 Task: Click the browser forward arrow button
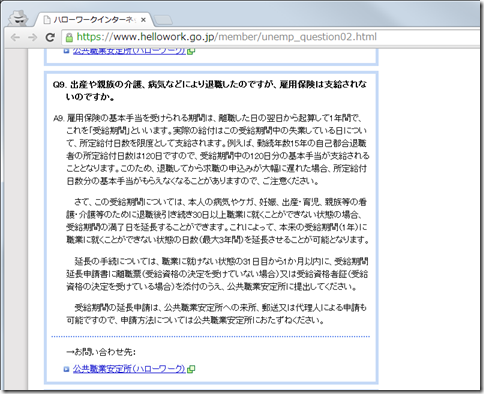click(x=33, y=37)
